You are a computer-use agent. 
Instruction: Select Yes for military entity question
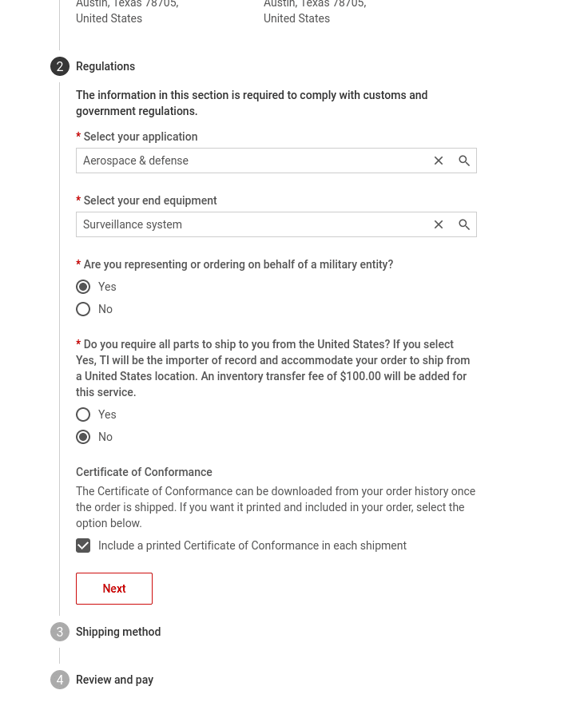(83, 287)
